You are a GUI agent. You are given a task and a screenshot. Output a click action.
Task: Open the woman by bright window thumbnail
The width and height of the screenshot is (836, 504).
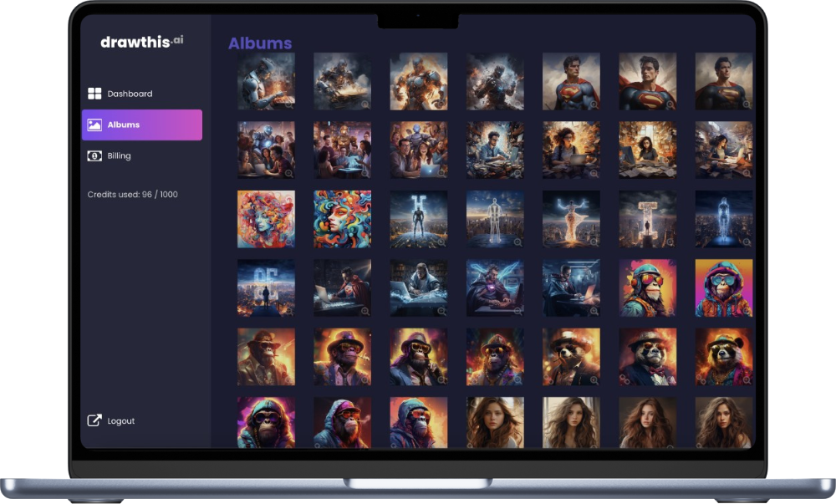pos(572,422)
